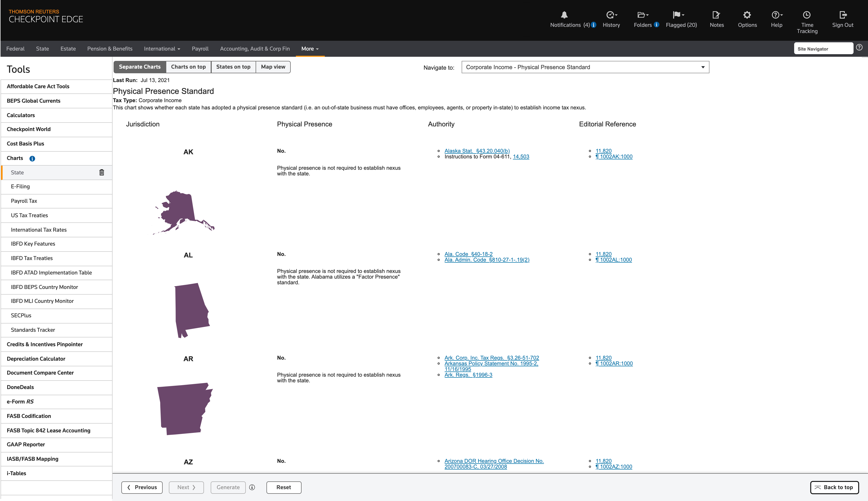Open the Notes icon
This screenshot has height=501, width=868.
click(x=716, y=15)
